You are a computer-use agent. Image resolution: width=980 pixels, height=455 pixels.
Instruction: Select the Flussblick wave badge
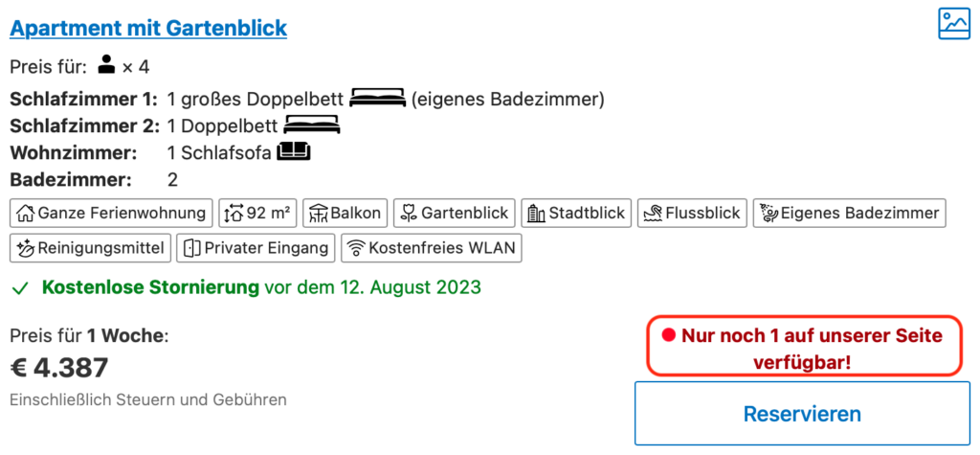pos(693,213)
